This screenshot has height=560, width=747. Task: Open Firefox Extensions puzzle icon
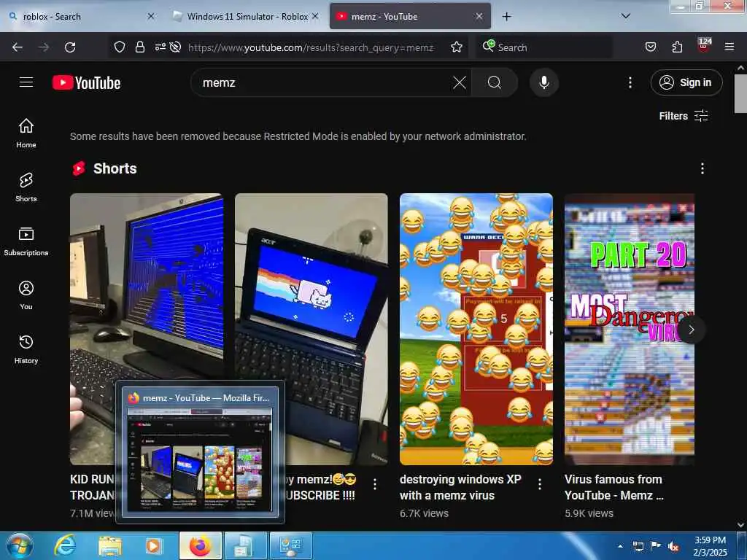[x=677, y=47]
